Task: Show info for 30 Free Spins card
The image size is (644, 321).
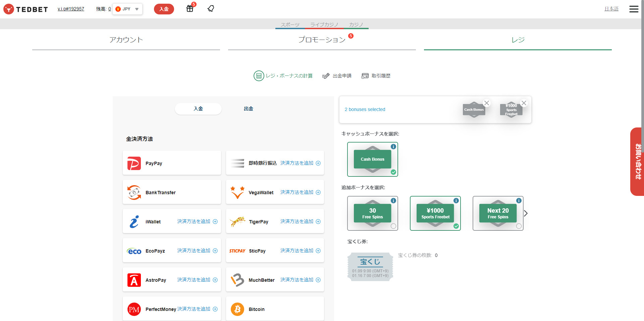Action: click(x=393, y=201)
